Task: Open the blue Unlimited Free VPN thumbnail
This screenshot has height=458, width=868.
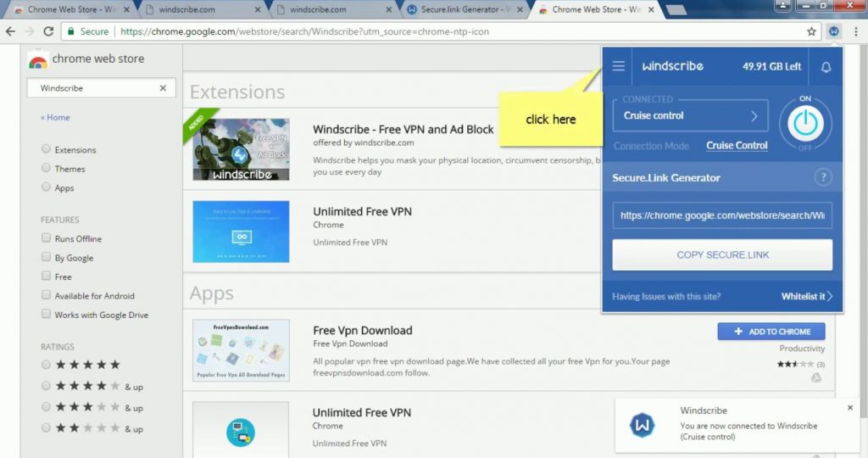Action: 241,232
